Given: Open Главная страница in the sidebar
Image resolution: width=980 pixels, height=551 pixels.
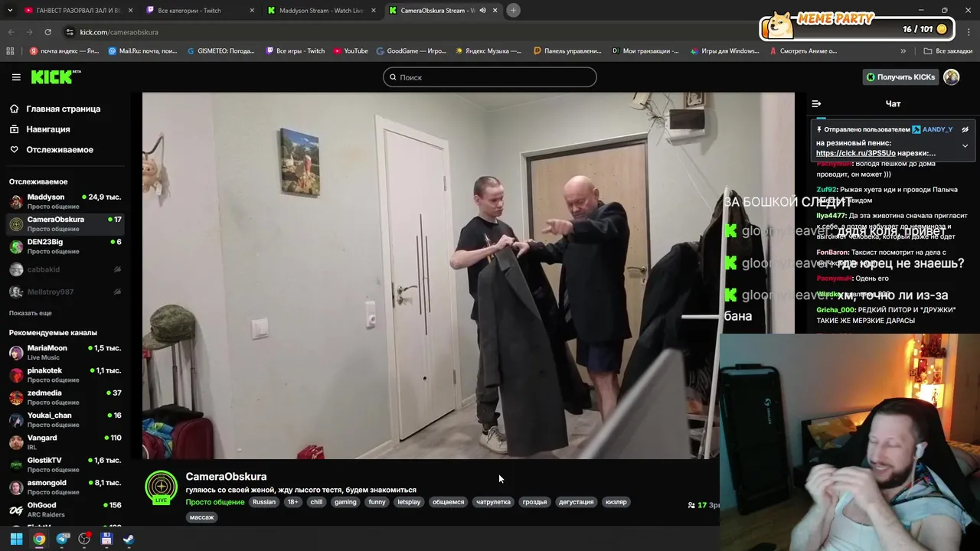Looking at the screenshot, I should [63, 109].
